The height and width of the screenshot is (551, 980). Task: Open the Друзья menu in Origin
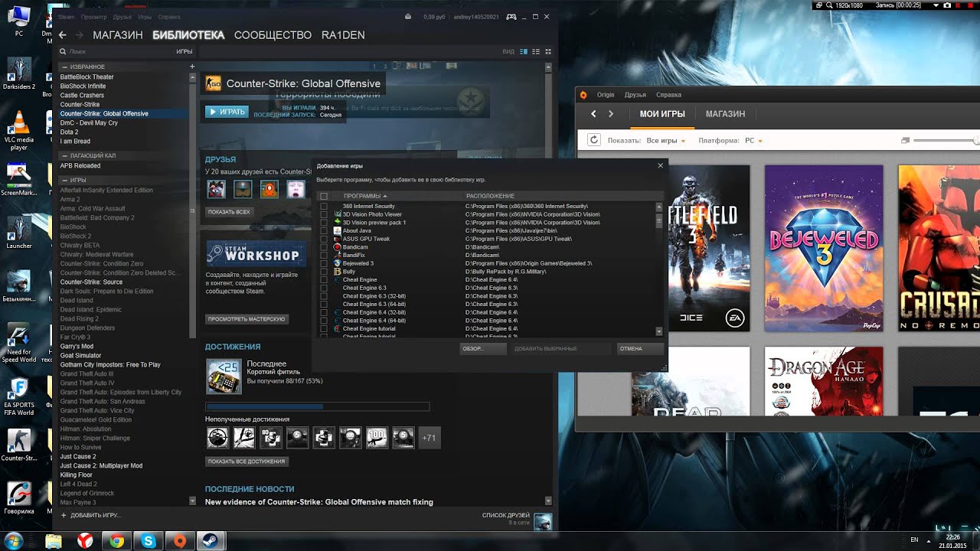pyautogui.click(x=635, y=95)
